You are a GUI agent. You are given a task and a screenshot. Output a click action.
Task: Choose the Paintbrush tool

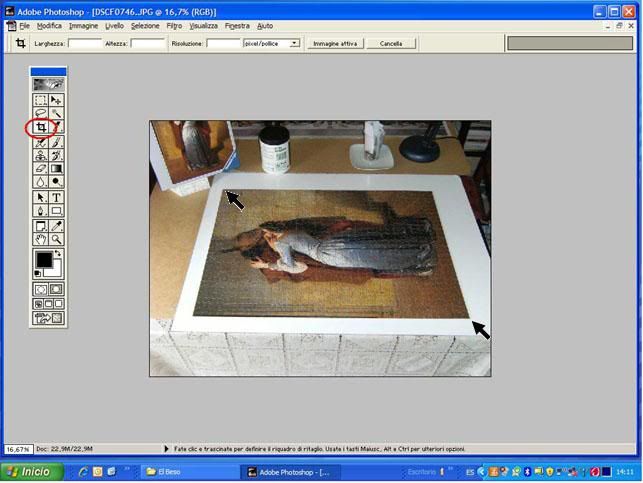pyautogui.click(x=56, y=142)
